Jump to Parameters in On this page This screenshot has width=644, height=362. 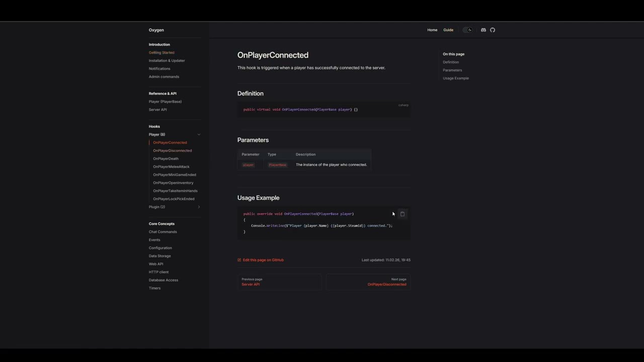(x=452, y=70)
